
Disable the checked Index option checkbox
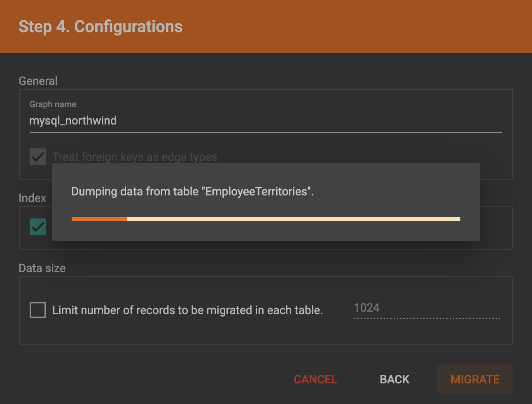tap(37, 227)
